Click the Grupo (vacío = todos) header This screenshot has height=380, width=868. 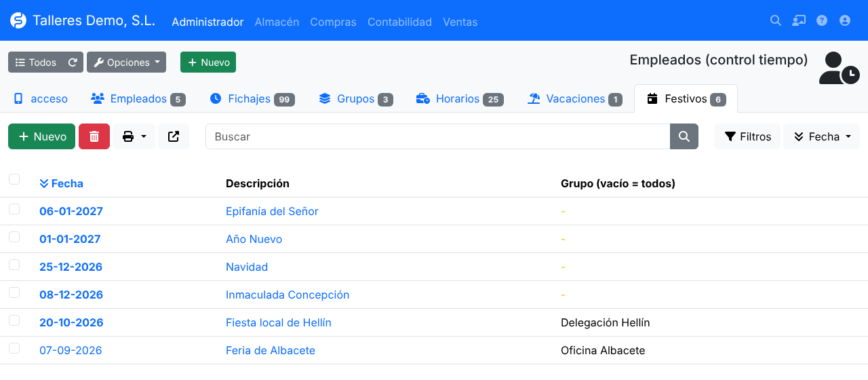(x=618, y=183)
